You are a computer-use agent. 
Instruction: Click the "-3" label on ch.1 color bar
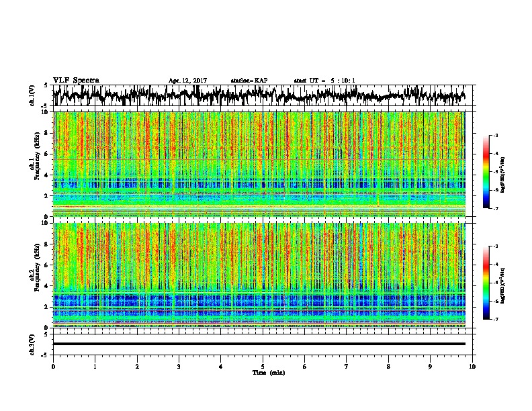495,136
